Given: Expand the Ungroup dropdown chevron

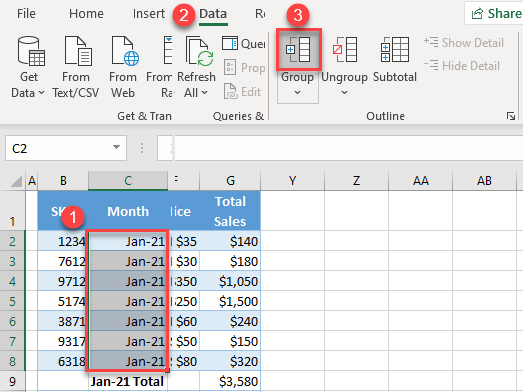Looking at the screenshot, I should 345,92.
